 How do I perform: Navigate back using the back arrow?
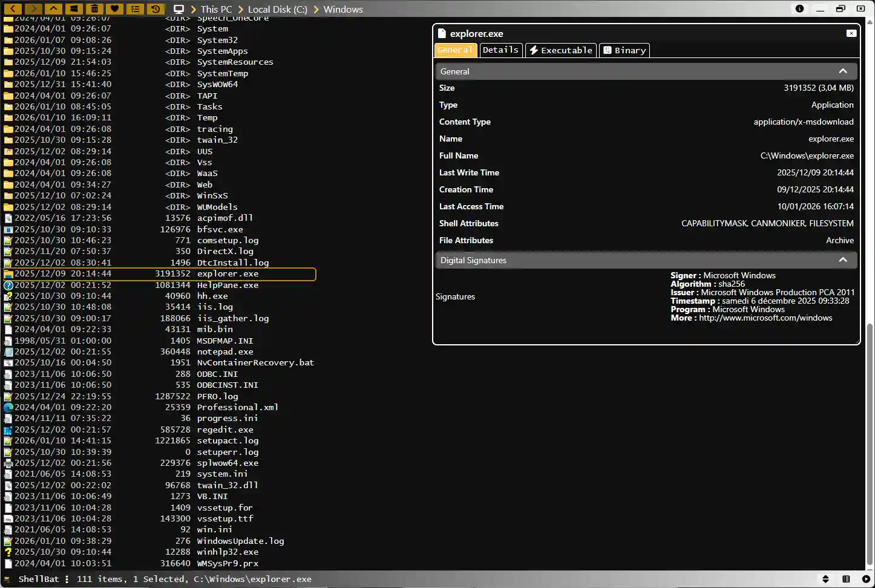point(13,8)
